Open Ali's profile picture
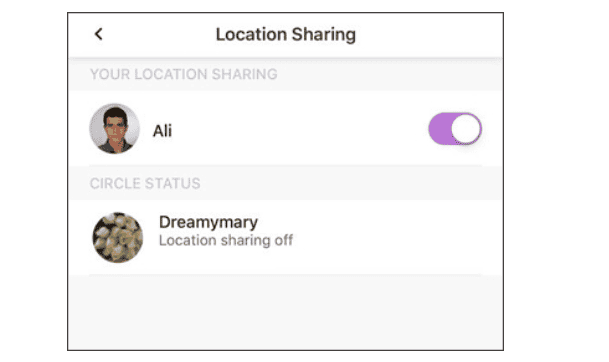 pyautogui.click(x=115, y=129)
